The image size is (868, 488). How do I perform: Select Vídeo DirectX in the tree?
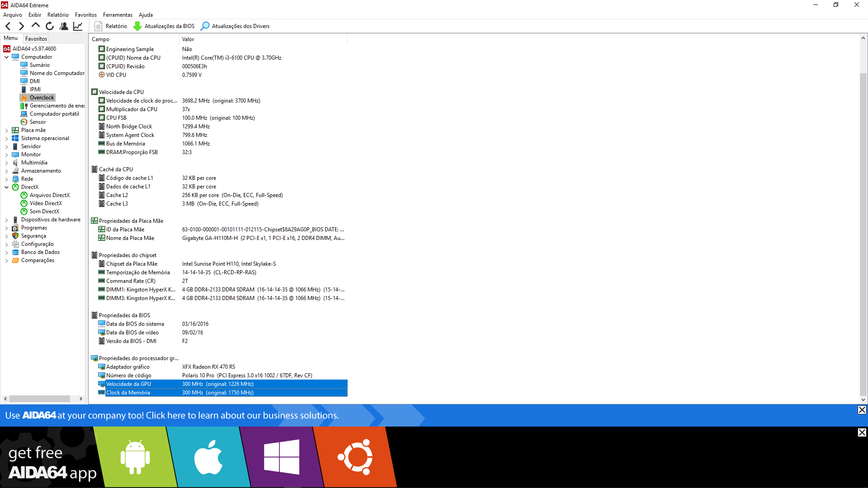(x=46, y=203)
